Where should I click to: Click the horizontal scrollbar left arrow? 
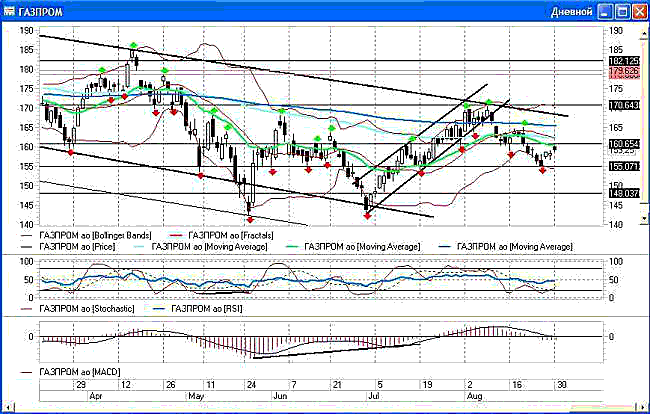pyautogui.click(x=8, y=407)
